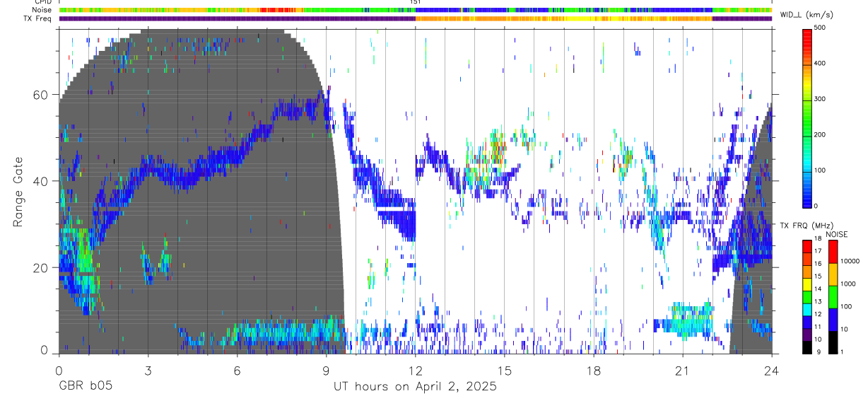Click the '16' label on TX FRQ legend
This screenshot has height=401, width=868.
coord(819,264)
